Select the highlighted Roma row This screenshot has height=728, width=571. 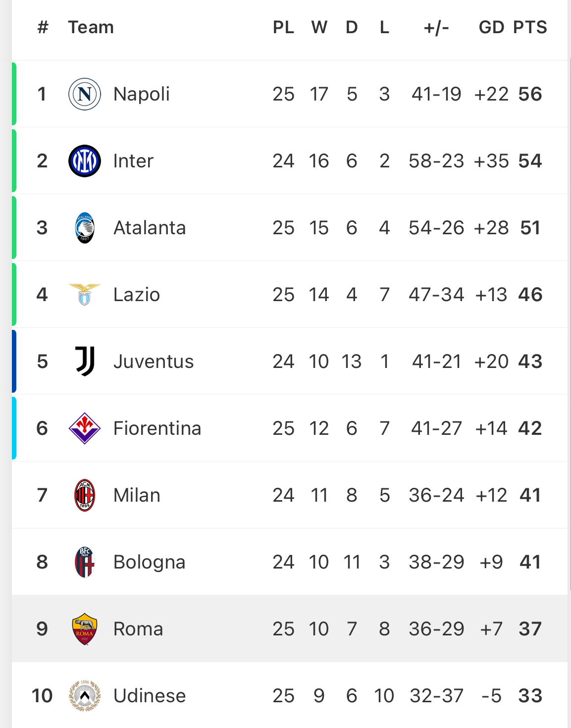[x=290, y=629]
